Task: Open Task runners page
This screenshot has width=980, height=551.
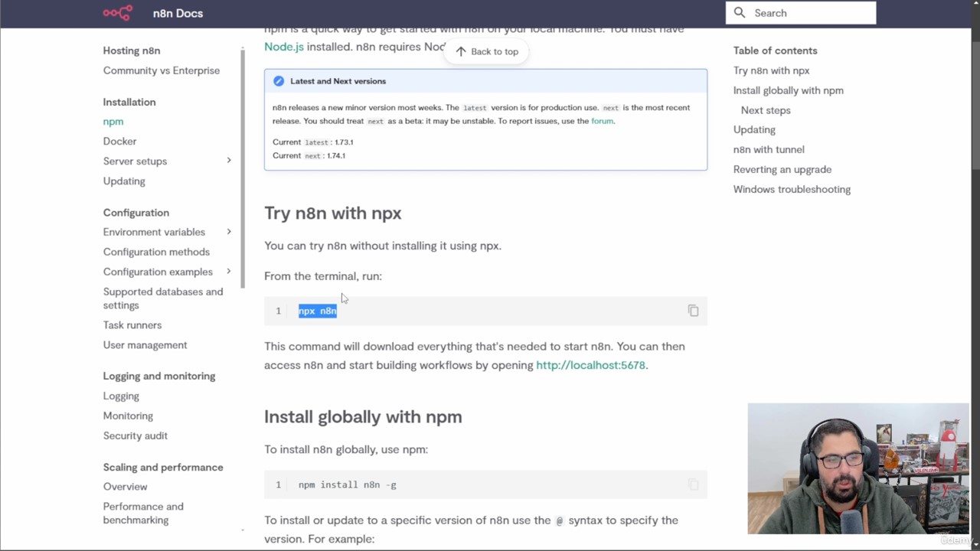Action: [x=132, y=325]
